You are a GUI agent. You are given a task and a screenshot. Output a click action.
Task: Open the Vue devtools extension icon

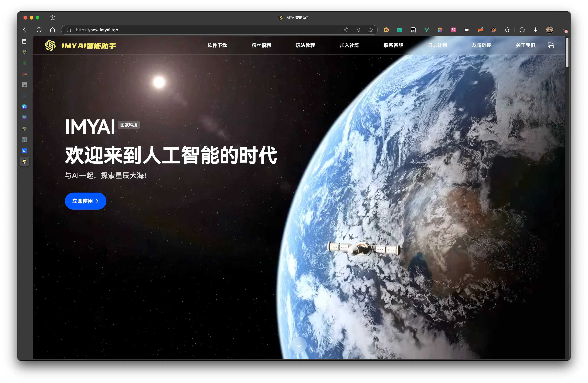(x=426, y=30)
